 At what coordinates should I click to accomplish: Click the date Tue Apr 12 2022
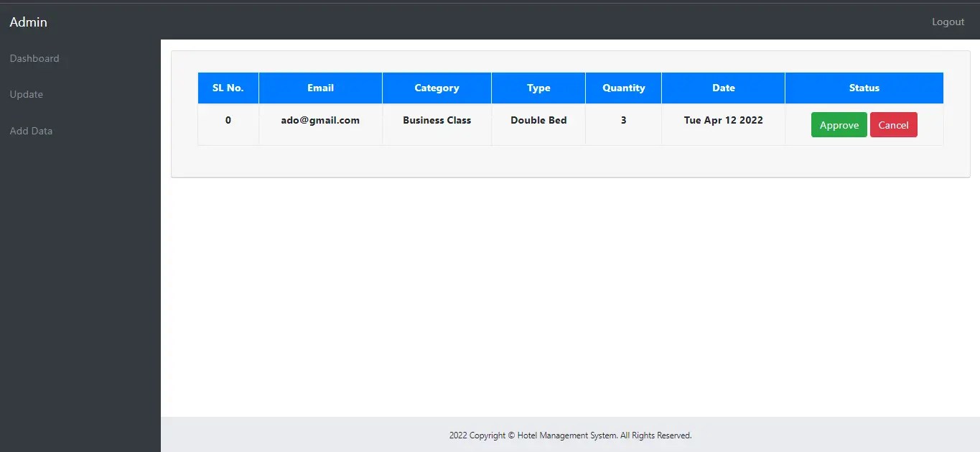723,120
